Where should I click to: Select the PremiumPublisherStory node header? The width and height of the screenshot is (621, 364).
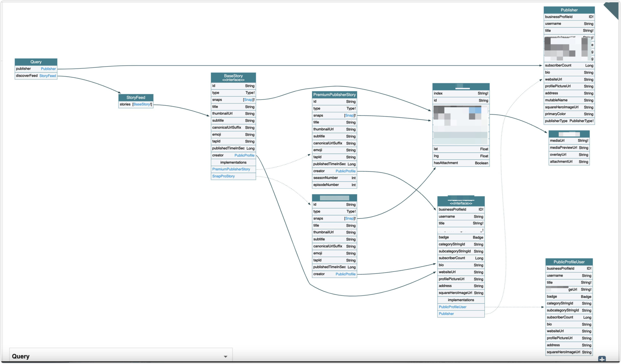pyautogui.click(x=334, y=95)
